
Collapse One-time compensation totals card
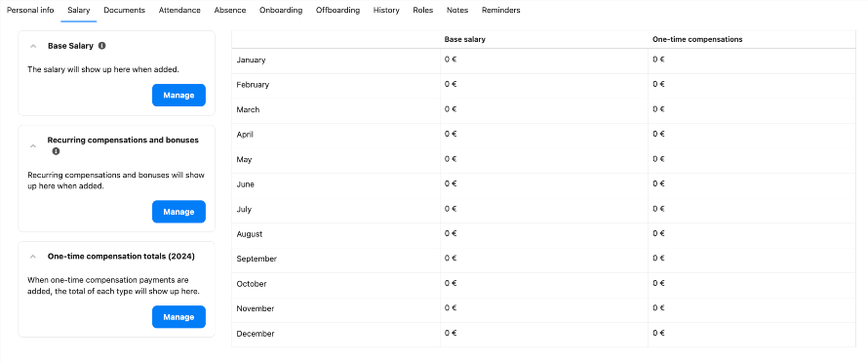[x=33, y=257]
